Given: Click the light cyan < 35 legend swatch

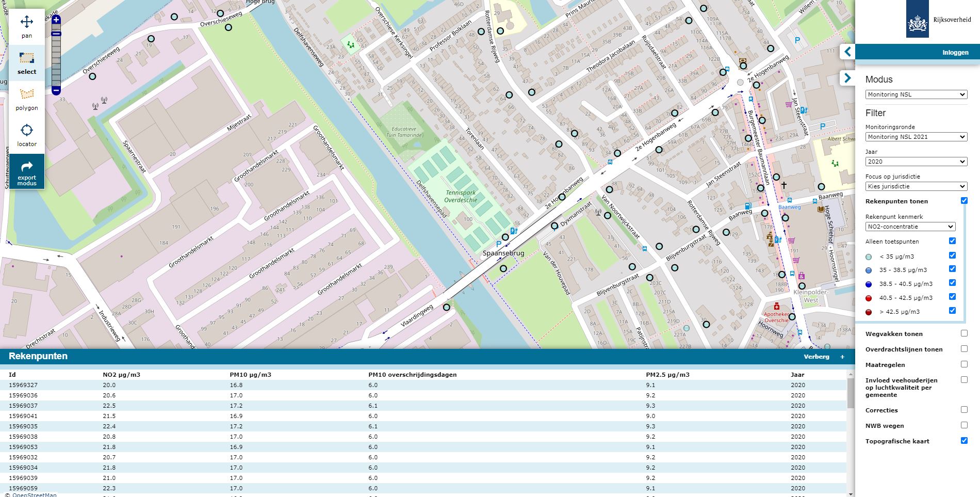Looking at the screenshot, I should 869,256.
